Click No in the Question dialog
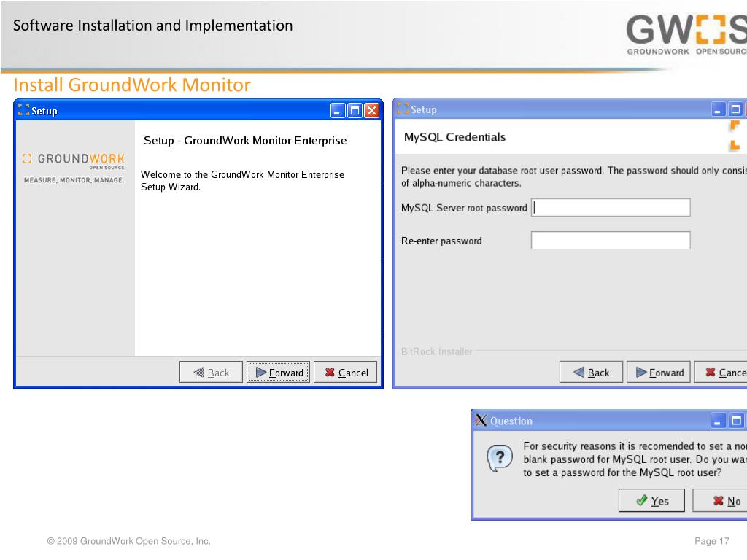 (720, 500)
